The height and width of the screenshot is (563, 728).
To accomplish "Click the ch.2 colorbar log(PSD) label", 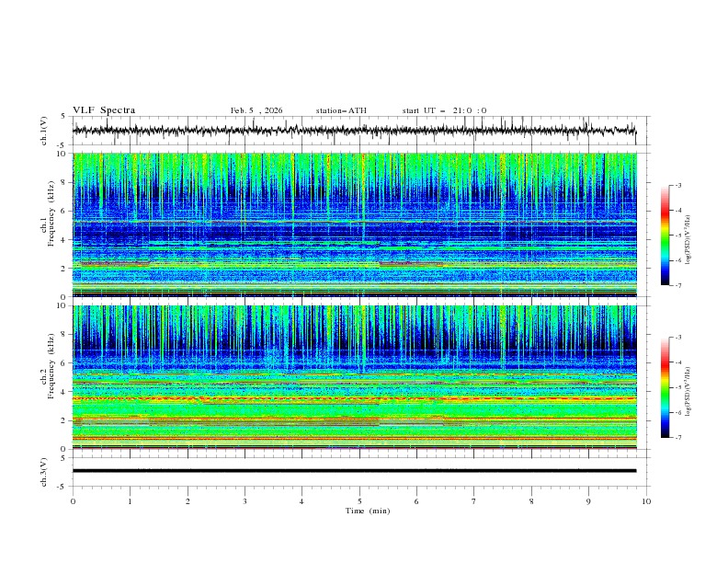I will (688, 391).
